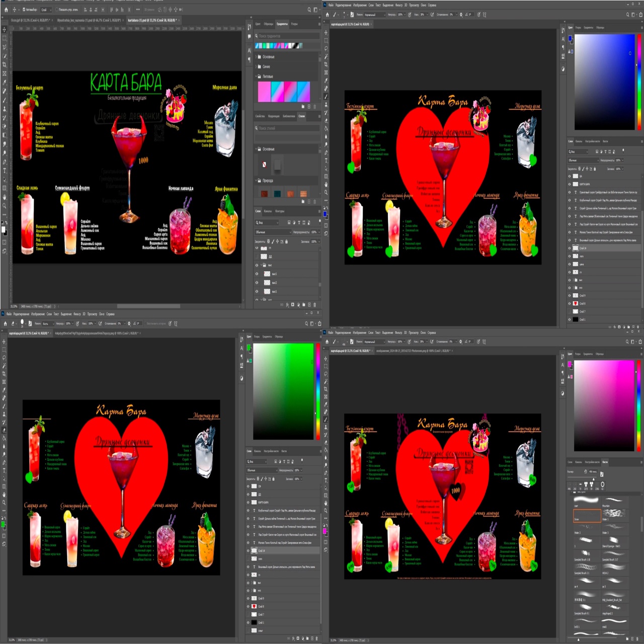Expand Основные gradient folder in top-left window

pos(256,57)
